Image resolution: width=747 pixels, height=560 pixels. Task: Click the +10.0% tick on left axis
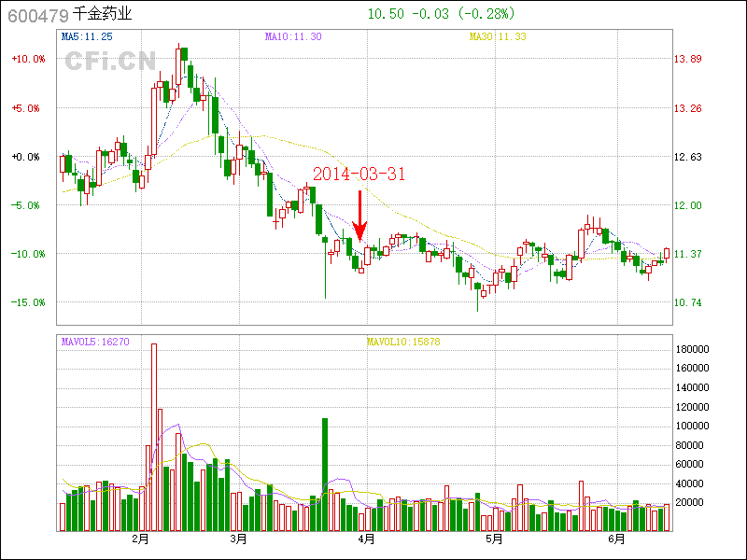[28, 59]
